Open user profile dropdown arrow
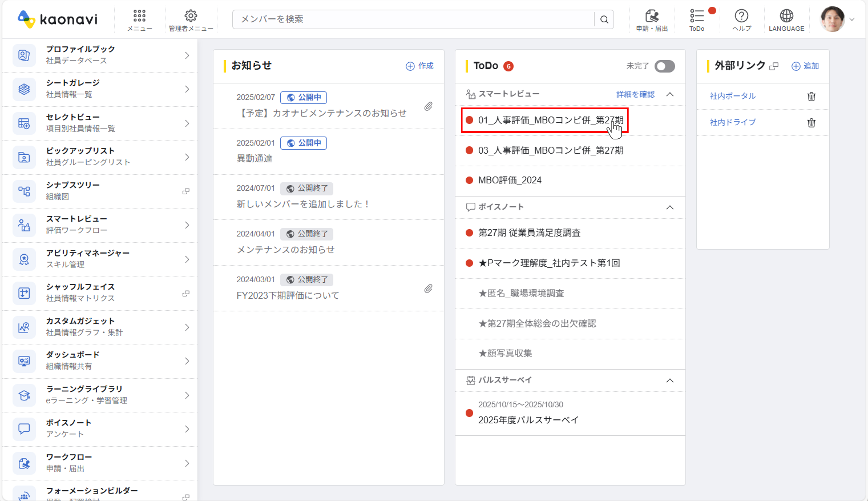Image resolution: width=868 pixels, height=501 pixels. click(x=852, y=19)
